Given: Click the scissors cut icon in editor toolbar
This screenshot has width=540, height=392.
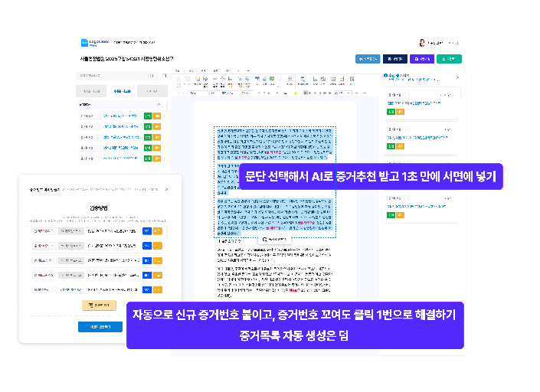Looking at the screenshot, I should click(x=178, y=79).
